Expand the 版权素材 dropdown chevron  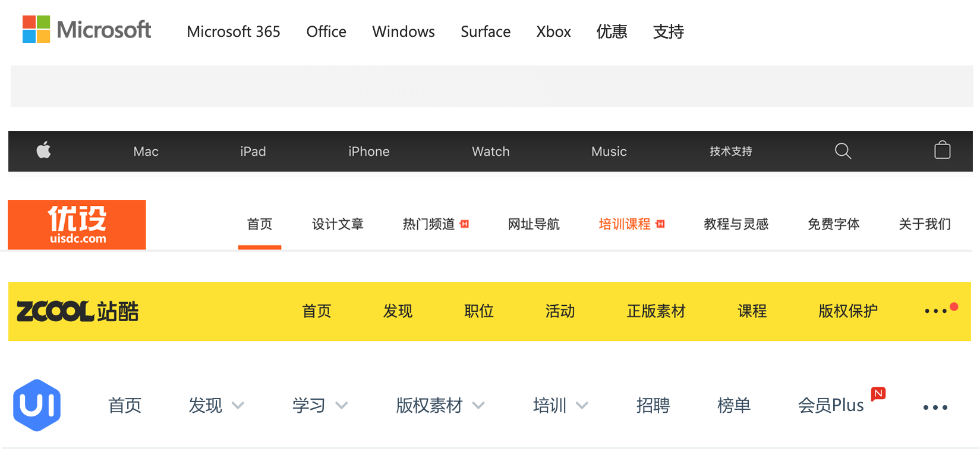(478, 406)
